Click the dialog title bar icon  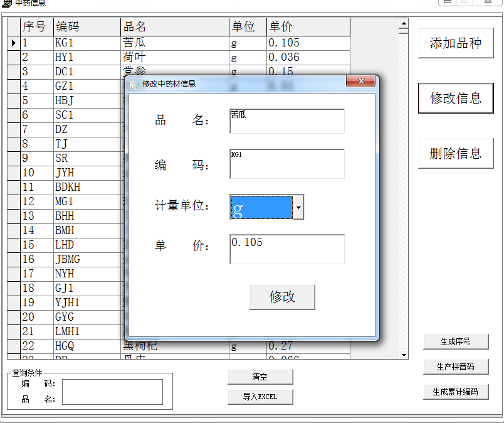click(134, 83)
